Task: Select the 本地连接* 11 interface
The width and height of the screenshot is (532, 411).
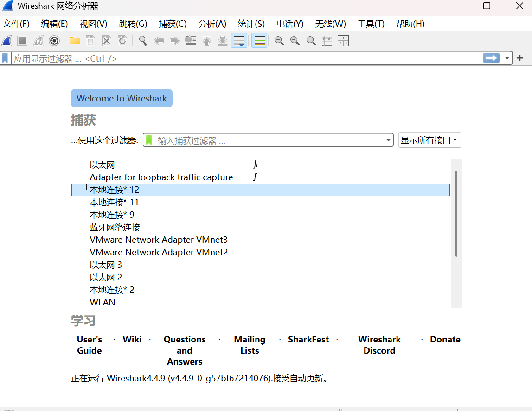Action: pyautogui.click(x=261, y=202)
